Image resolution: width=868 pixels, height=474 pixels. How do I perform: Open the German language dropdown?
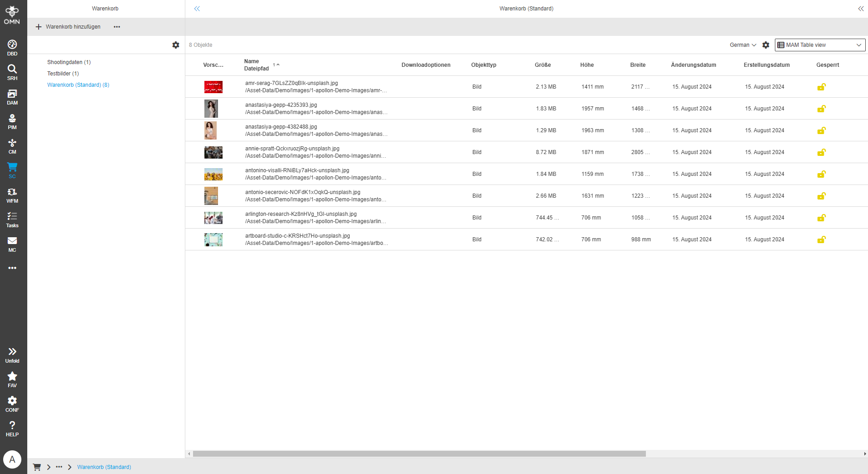tap(742, 45)
